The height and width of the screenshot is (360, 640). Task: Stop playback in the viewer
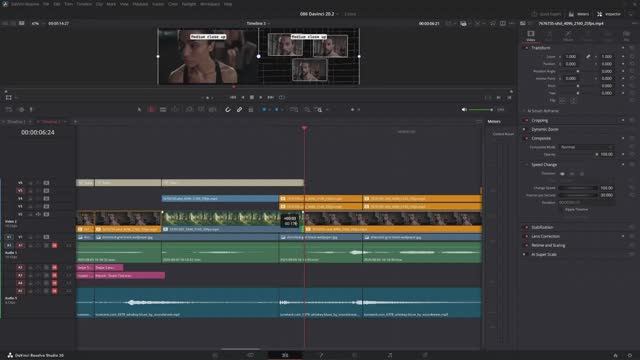point(252,98)
